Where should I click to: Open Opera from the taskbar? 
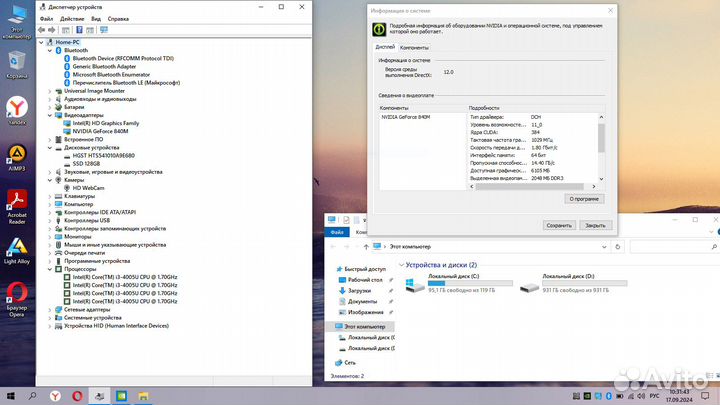tap(77, 396)
